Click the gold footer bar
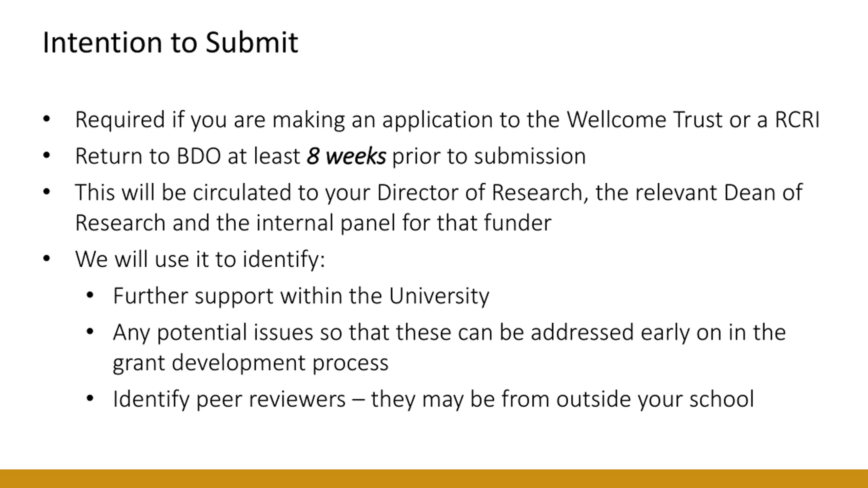Screen dimensions: 868x488 point(434,479)
